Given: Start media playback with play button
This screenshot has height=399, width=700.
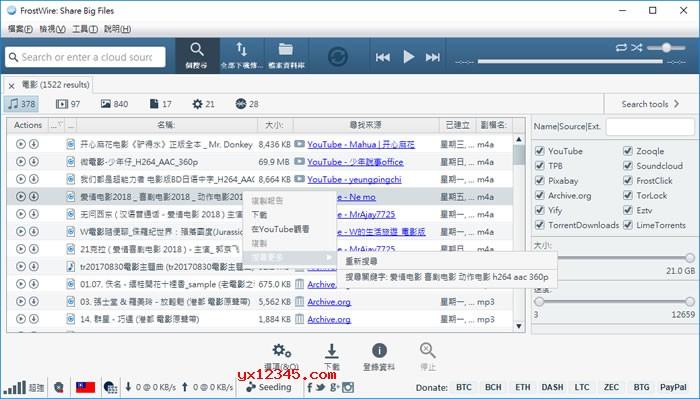Looking at the screenshot, I should [408, 57].
